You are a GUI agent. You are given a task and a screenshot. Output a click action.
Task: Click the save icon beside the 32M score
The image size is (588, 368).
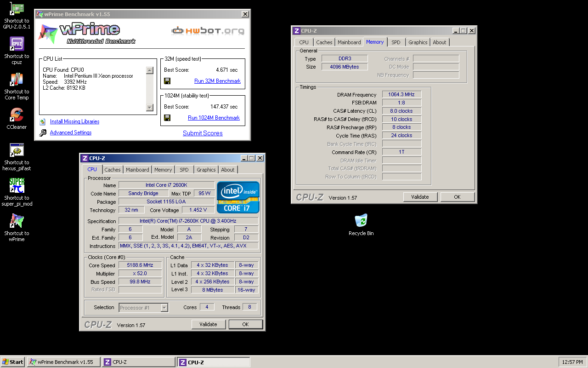click(x=167, y=81)
